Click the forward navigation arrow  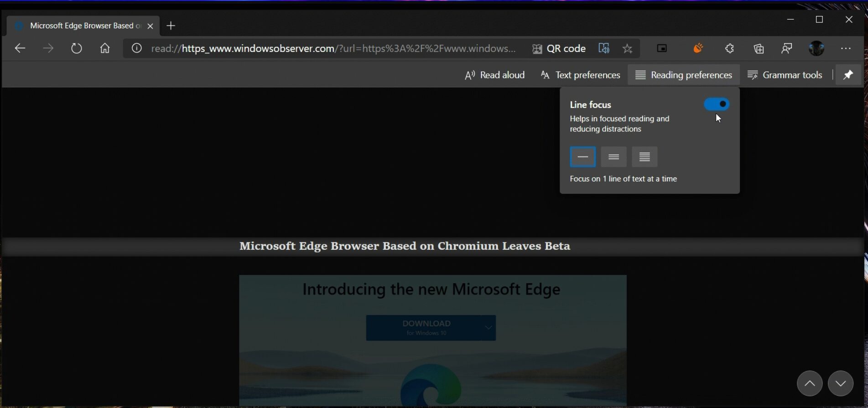click(48, 48)
